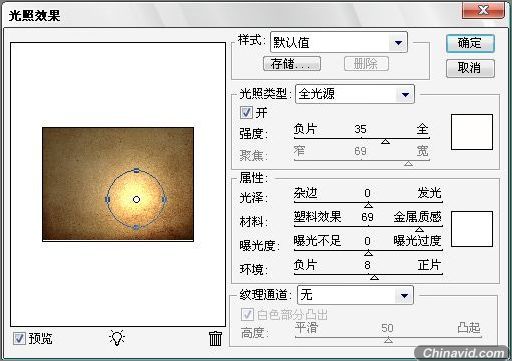This screenshot has height=361, width=512.
Task: Open the light color swatch beside 强度
Action: [472, 132]
